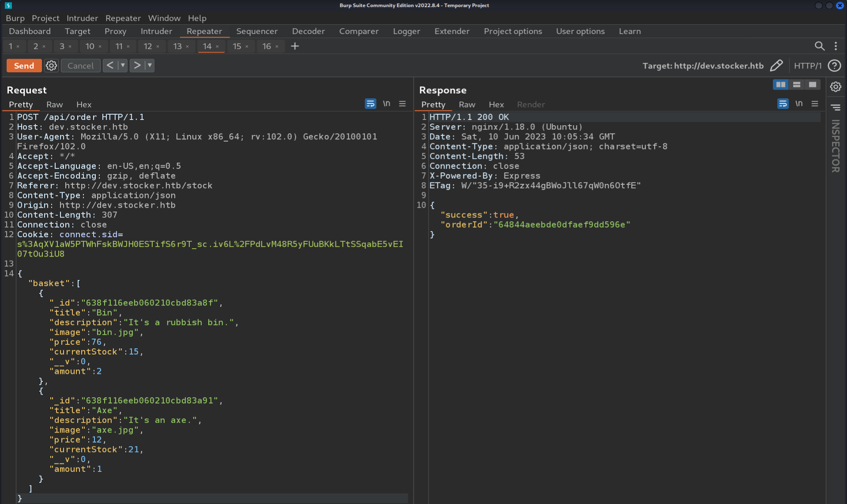Open the Burp menu
This screenshot has height=504, width=847.
(15, 18)
